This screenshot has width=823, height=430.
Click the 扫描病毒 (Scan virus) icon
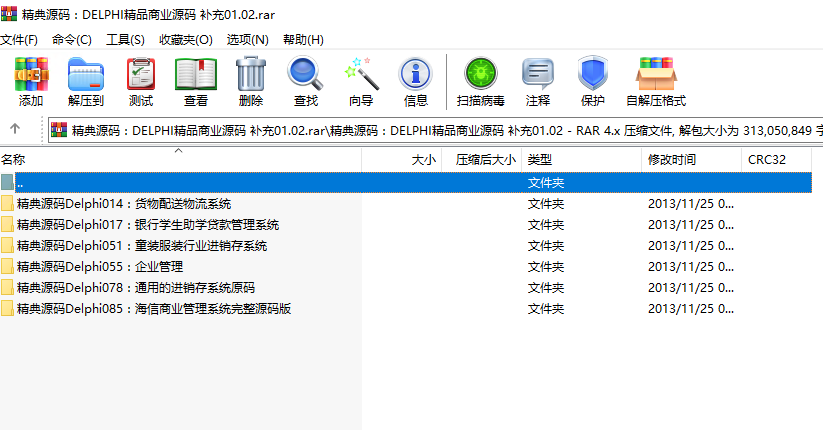click(x=481, y=74)
